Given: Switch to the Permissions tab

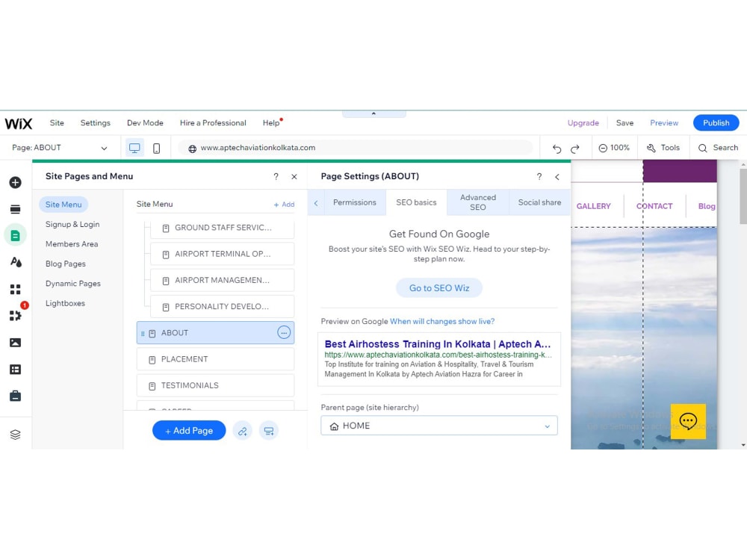Looking at the screenshot, I should click(354, 202).
